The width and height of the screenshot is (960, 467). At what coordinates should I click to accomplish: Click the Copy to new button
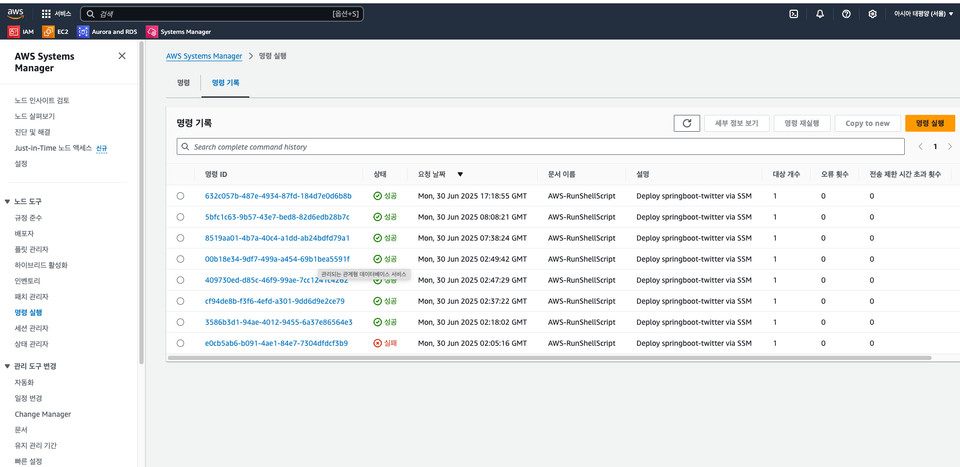point(868,123)
